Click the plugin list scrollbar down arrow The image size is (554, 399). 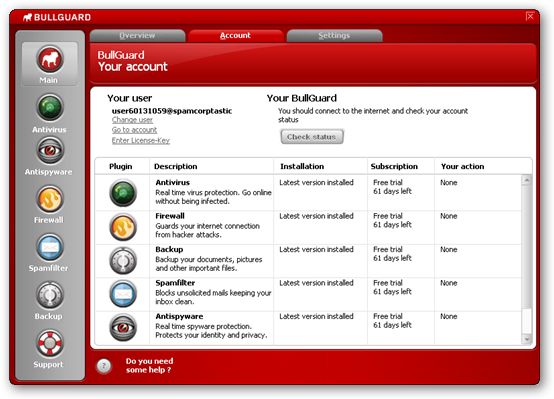click(x=526, y=339)
